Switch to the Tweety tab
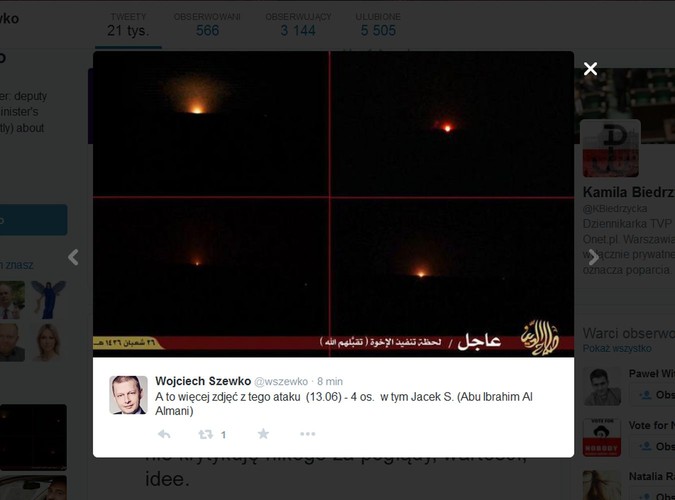The height and width of the screenshot is (500, 675). (x=128, y=26)
